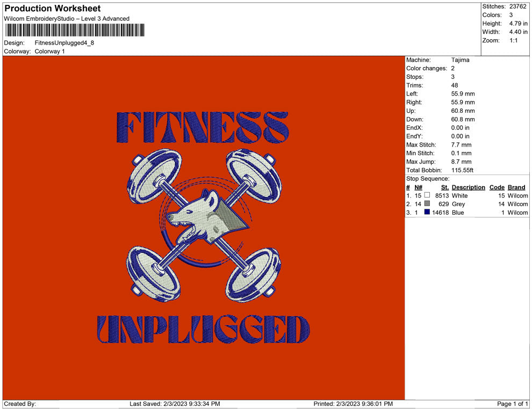Open the Colorway 1 entry

point(49,51)
